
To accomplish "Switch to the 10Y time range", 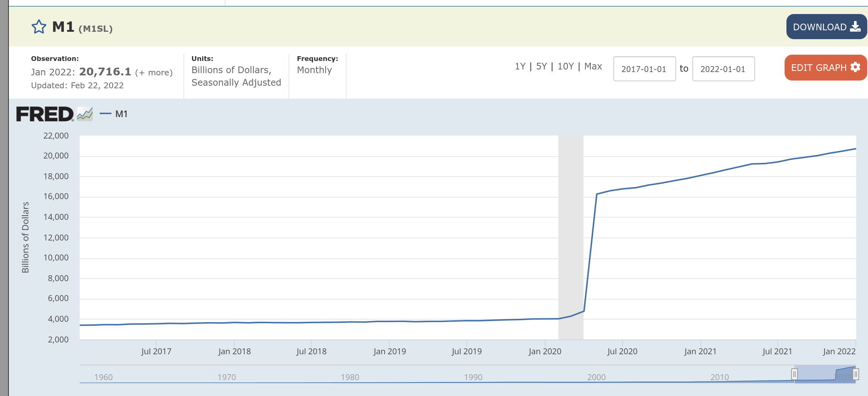I will click(565, 66).
